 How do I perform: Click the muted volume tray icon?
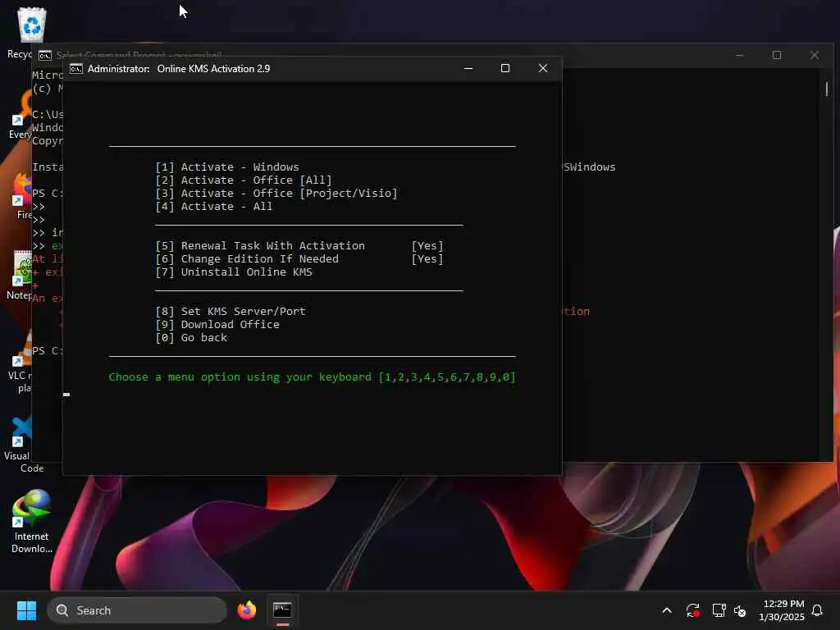(740, 610)
